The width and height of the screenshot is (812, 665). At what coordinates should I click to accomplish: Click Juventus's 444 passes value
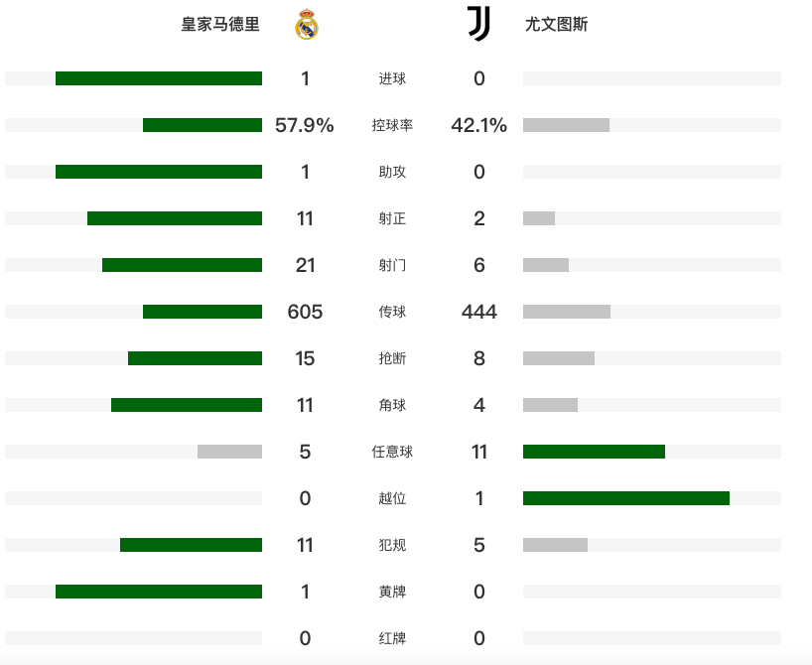(x=479, y=312)
